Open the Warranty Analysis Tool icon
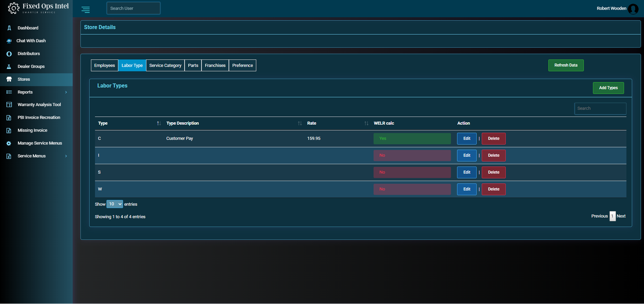 coord(9,105)
